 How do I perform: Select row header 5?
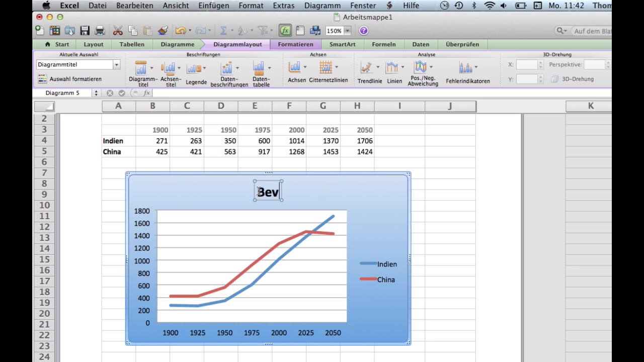(x=45, y=151)
